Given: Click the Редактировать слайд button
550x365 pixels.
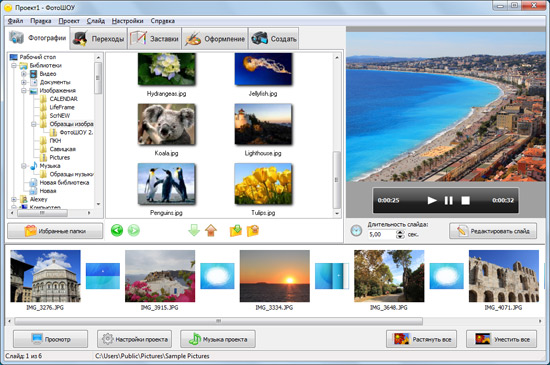Looking at the screenshot, I should click(493, 231).
